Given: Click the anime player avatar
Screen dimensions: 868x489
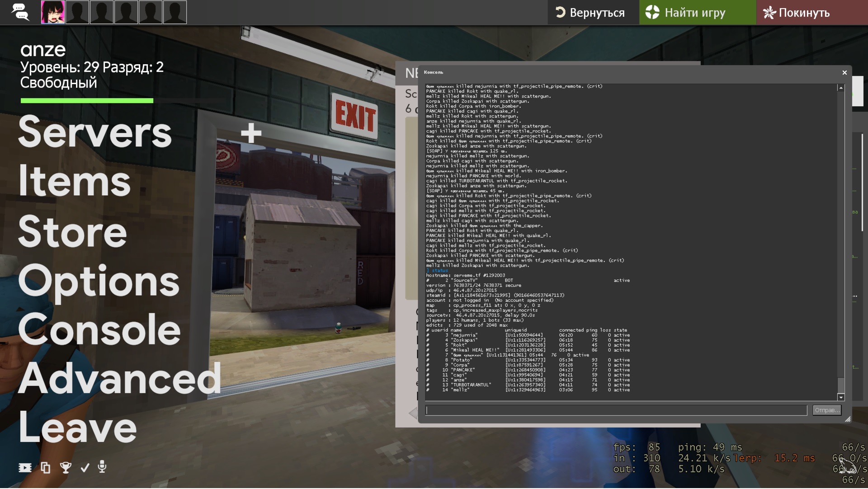Looking at the screenshot, I should (x=53, y=12).
